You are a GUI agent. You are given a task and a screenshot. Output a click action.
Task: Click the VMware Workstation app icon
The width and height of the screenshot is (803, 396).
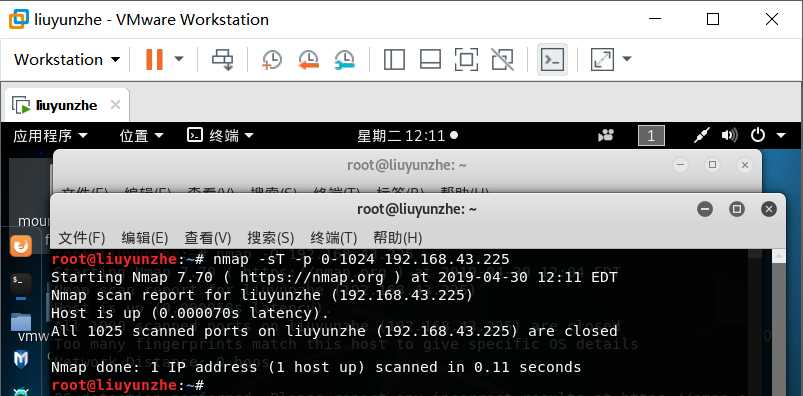[x=19, y=19]
